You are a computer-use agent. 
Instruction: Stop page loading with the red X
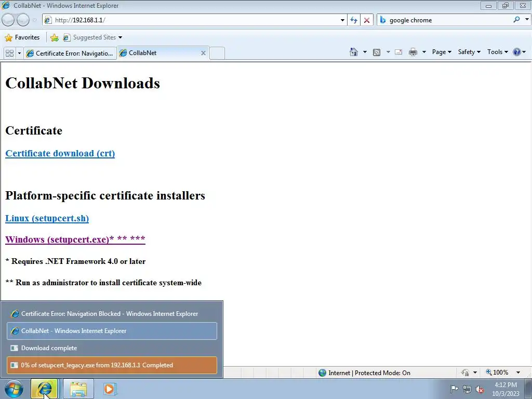tap(366, 20)
